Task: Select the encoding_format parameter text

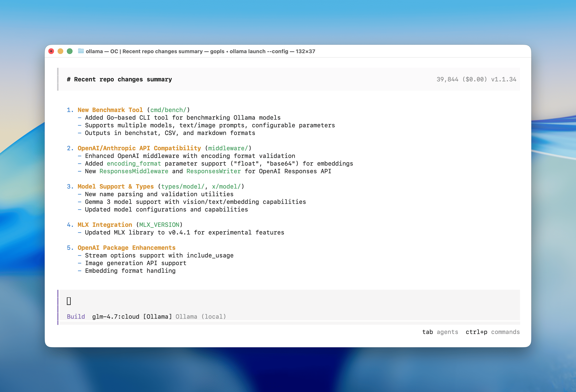Action: [134, 163]
